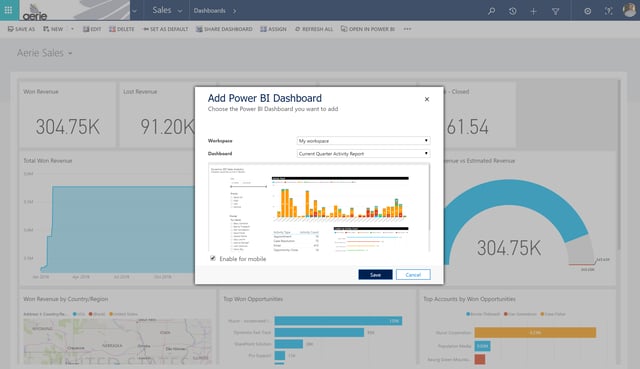Expand the New dropdown arrow
The height and width of the screenshot is (369, 640).
pos(72,29)
